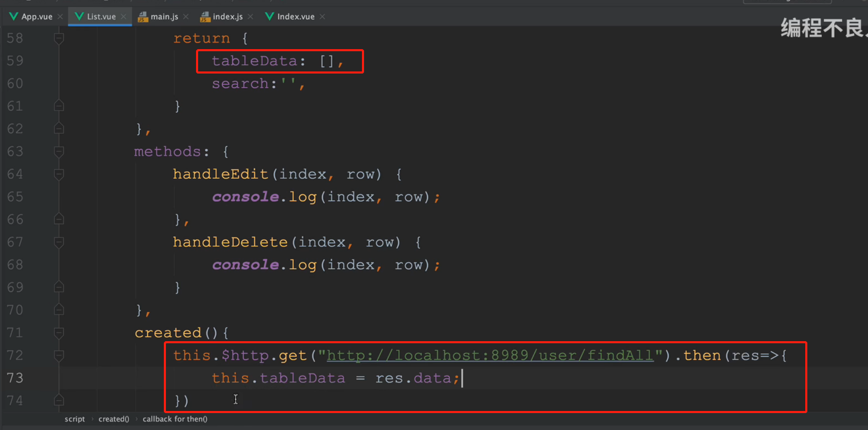The image size is (868, 430).
Task: Toggle fold end marker at line 74
Action: click(x=59, y=401)
